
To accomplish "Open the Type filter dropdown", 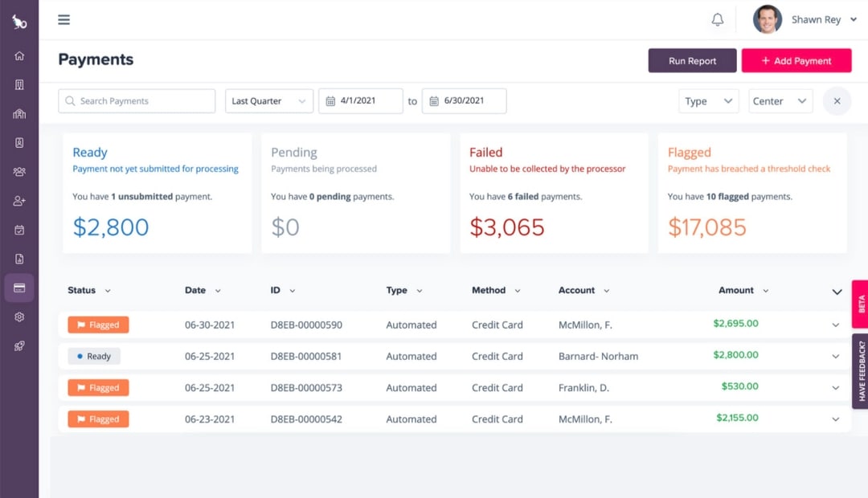I will [708, 101].
